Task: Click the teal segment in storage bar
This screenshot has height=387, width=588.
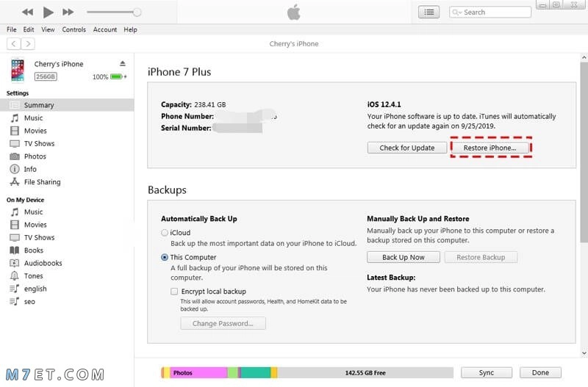Action: pyautogui.click(x=256, y=373)
